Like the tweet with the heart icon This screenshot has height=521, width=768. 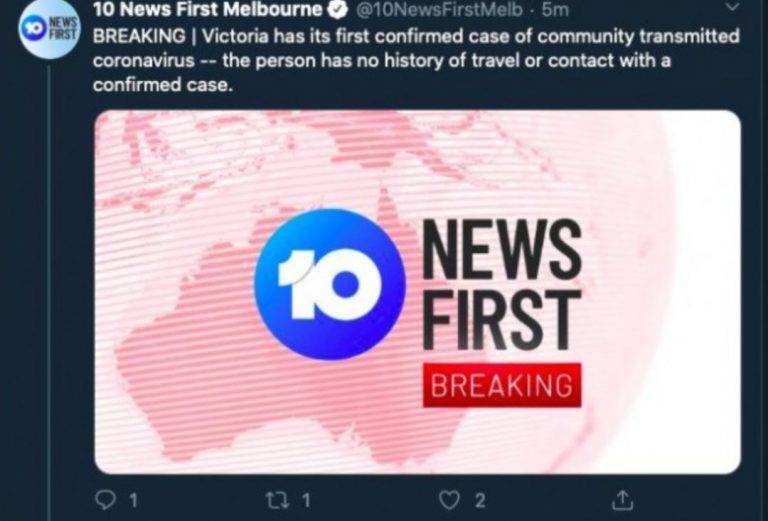click(449, 500)
